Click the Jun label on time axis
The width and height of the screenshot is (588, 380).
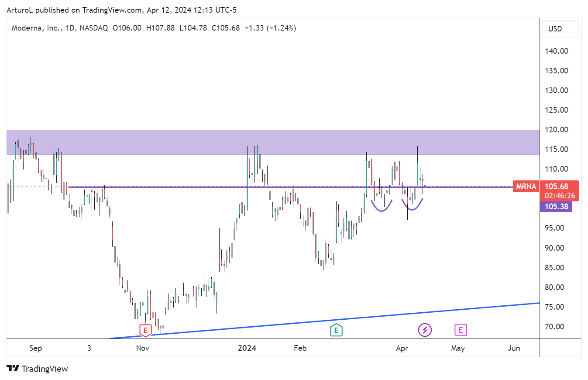[515, 348]
